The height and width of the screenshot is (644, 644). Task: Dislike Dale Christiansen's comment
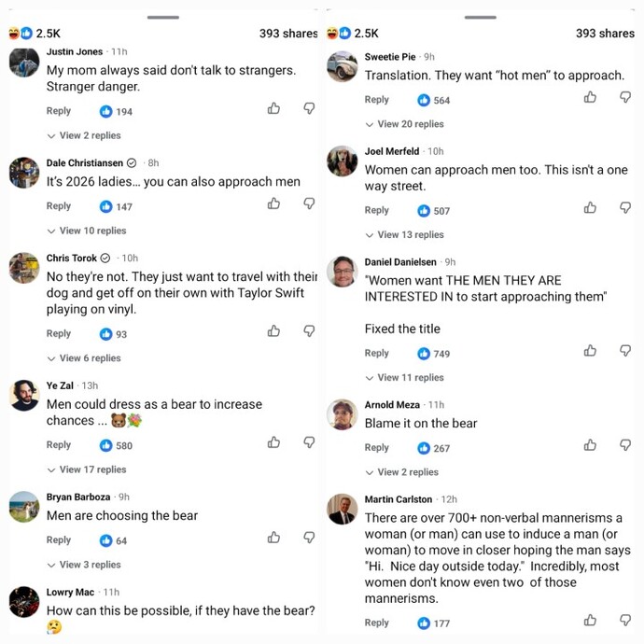click(309, 203)
